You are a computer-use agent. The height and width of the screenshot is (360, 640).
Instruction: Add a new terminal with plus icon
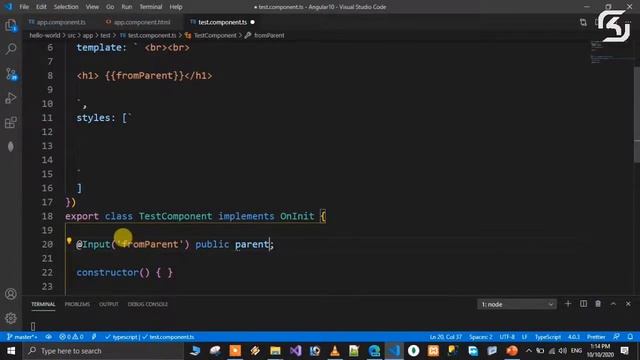click(568, 304)
